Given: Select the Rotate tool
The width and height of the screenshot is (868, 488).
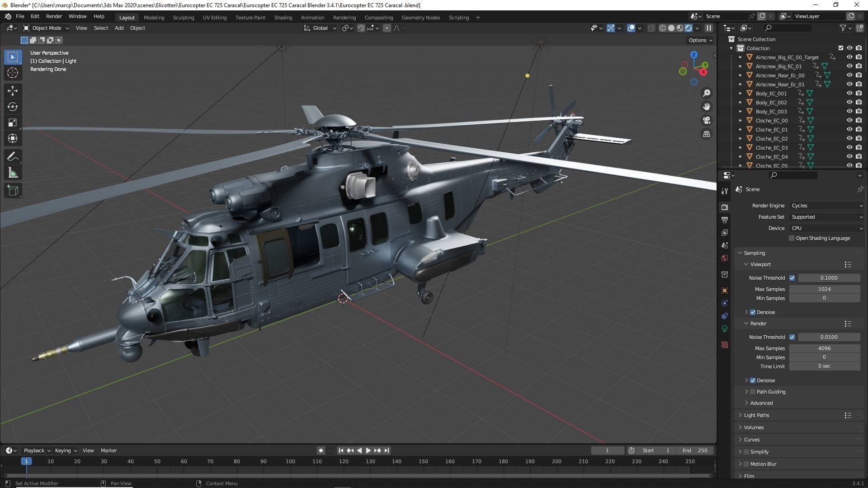Looking at the screenshot, I should pyautogui.click(x=13, y=107).
